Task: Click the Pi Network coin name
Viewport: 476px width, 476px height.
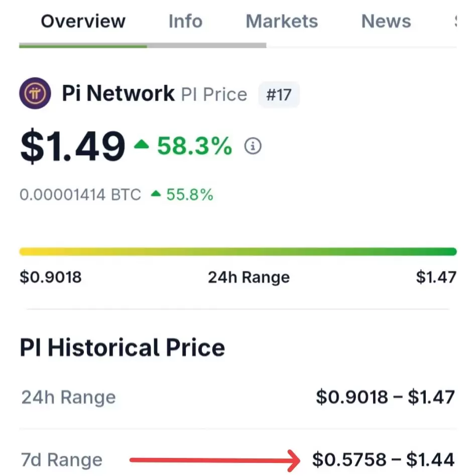Action: pyautogui.click(x=118, y=93)
